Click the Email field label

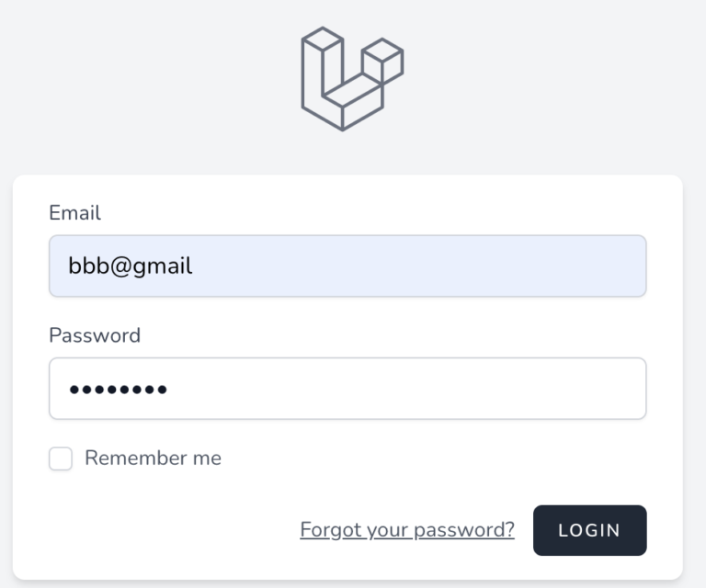(74, 213)
